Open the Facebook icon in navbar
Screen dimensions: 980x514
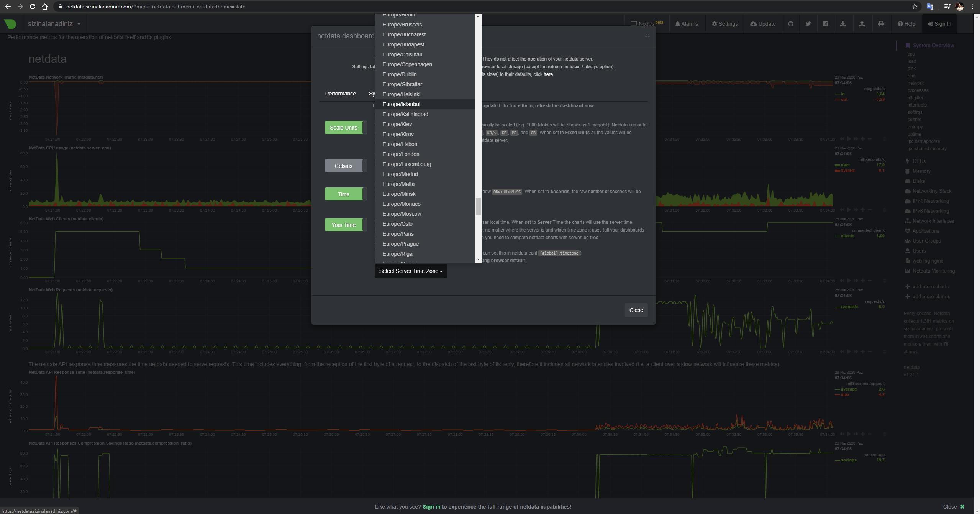tap(825, 24)
